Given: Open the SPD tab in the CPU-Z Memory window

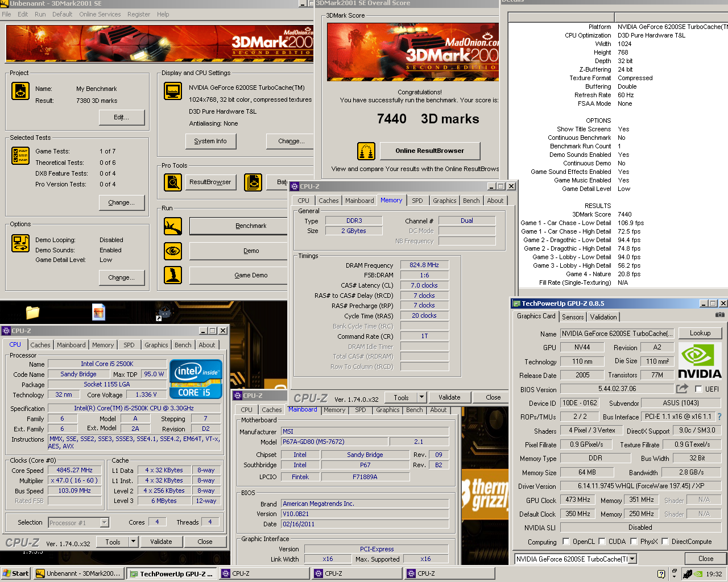Looking at the screenshot, I should coord(417,201).
